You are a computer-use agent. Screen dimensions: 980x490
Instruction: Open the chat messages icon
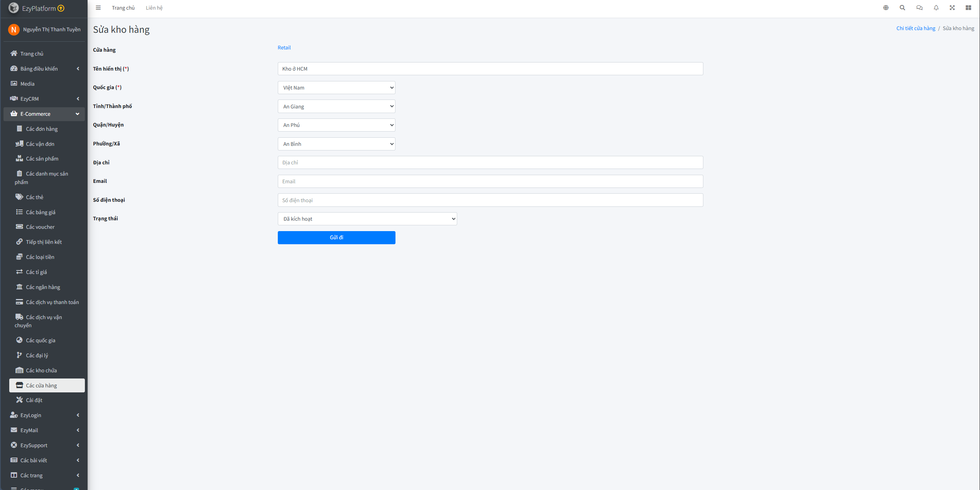coord(919,8)
